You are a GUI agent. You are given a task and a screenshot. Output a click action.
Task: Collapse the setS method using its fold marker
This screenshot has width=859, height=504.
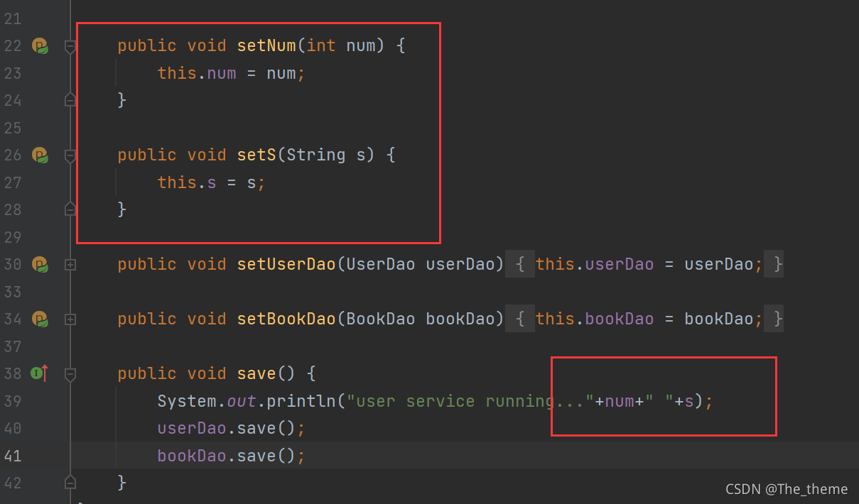tap(70, 156)
